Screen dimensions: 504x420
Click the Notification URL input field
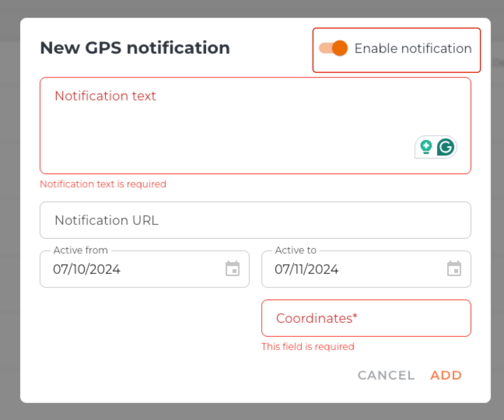[x=255, y=220]
